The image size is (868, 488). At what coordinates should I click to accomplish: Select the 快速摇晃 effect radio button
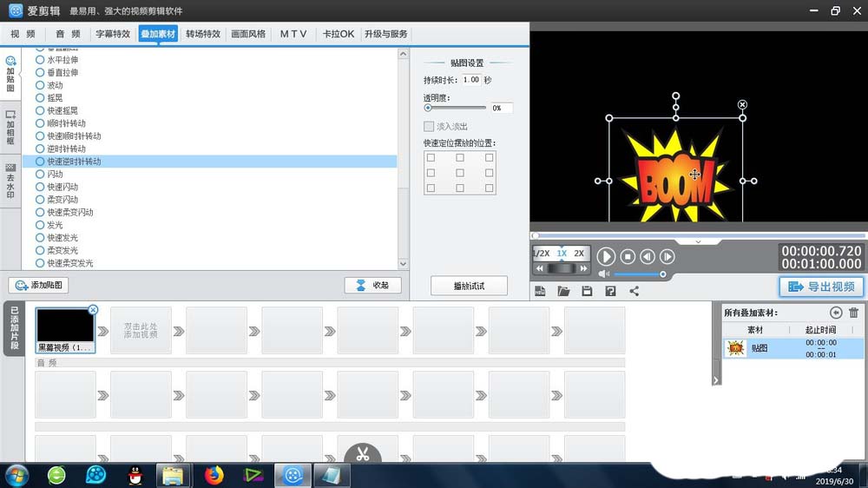40,111
